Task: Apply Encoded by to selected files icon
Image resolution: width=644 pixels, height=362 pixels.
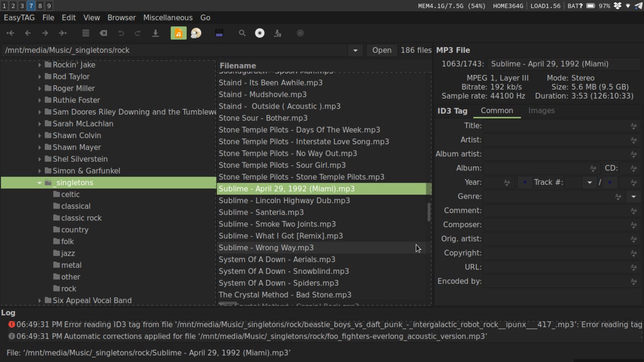Action: [633, 281]
